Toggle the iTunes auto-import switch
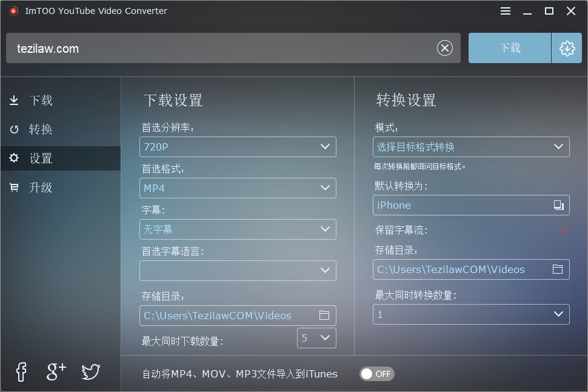Screen dimensions: 588x392 pos(376,374)
